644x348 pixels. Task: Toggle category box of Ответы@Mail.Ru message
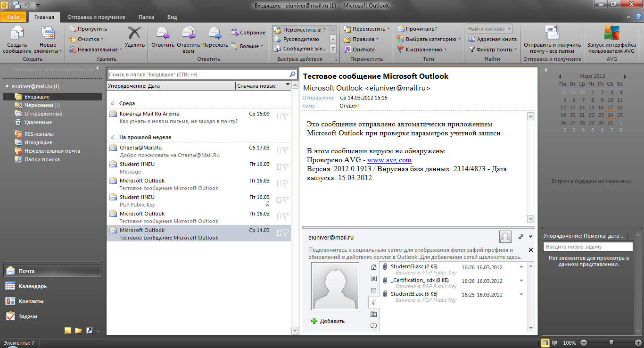[x=279, y=150]
